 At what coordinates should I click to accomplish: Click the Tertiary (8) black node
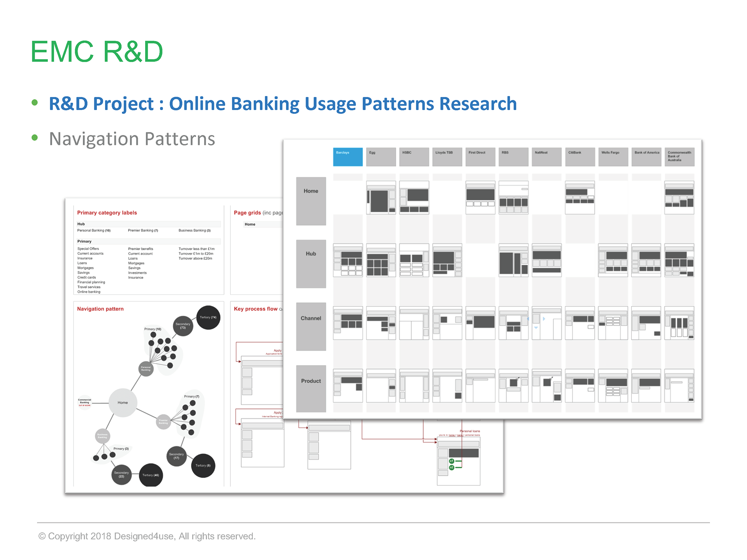[203, 465]
